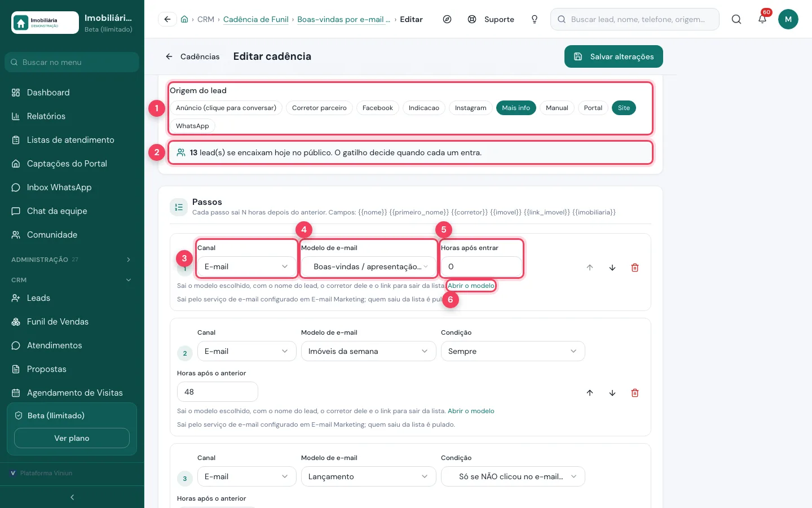The height and width of the screenshot is (508, 812).
Task: Open Suporte help link
Action: click(491, 19)
